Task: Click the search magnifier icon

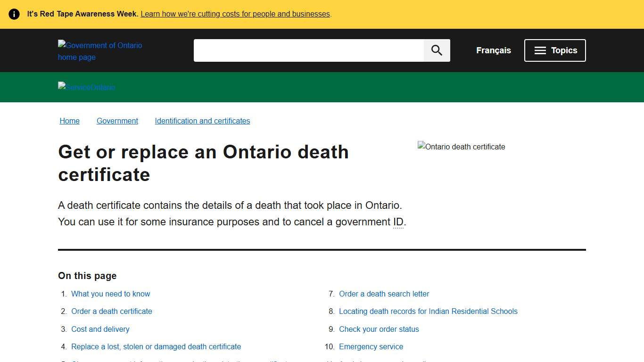Action: [436, 50]
